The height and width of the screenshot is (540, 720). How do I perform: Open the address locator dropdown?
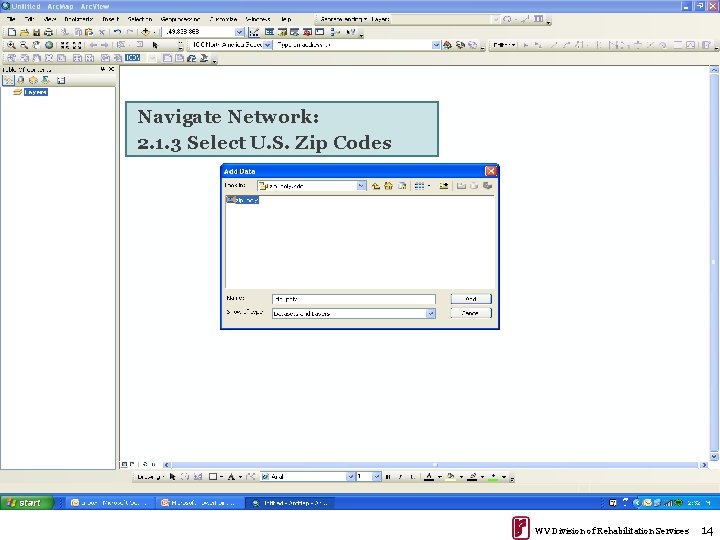(x=267, y=45)
